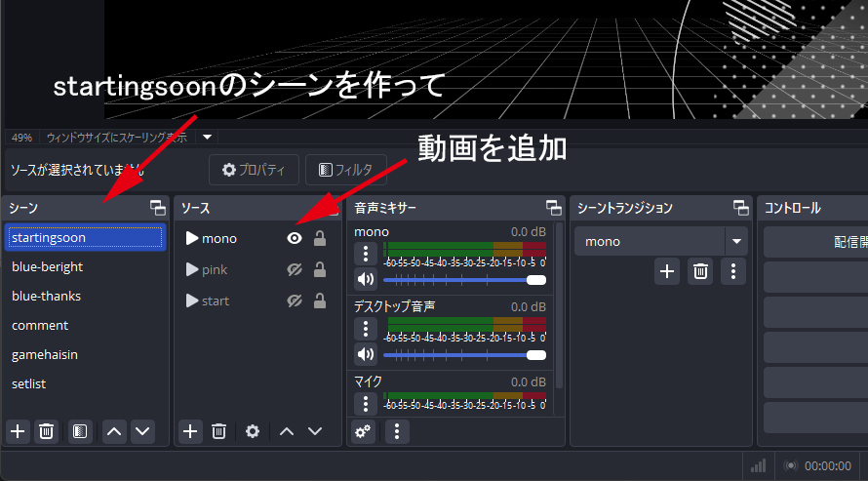Mute the デスクトップ音声 audio channel

[x=365, y=354]
